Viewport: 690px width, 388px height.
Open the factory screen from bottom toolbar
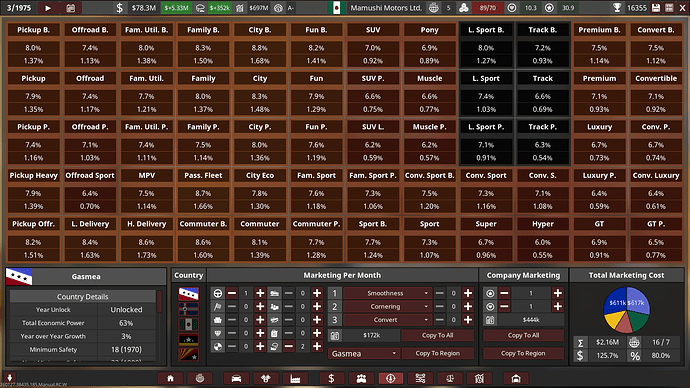(x=295, y=378)
